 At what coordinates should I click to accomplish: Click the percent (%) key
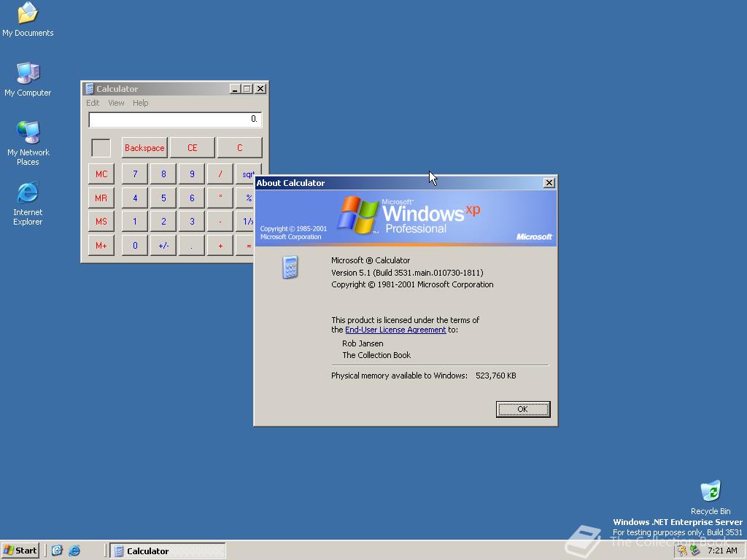(244, 198)
